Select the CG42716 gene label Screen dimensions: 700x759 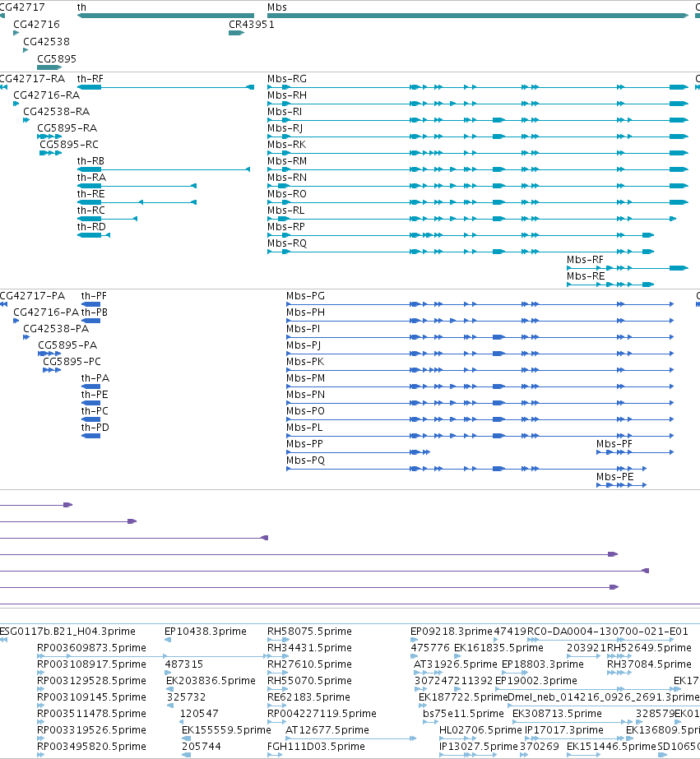pyautogui.click(x=37, y=24)
